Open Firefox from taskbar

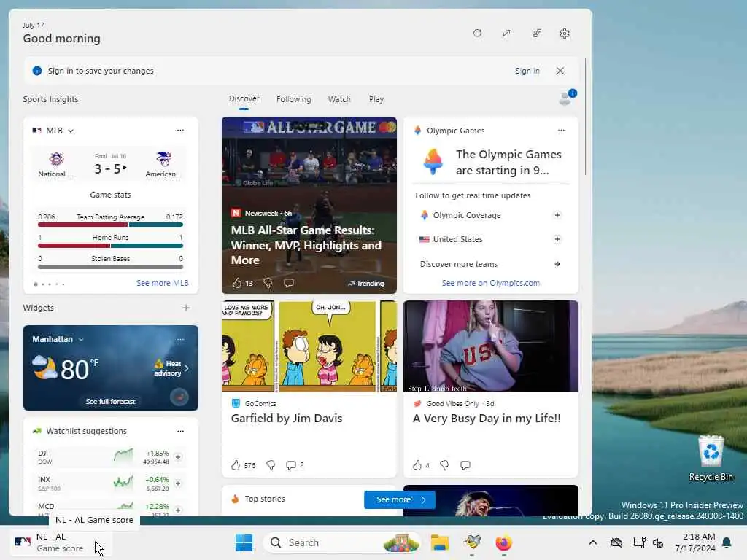pyautogui.click(x=503, y=542)
